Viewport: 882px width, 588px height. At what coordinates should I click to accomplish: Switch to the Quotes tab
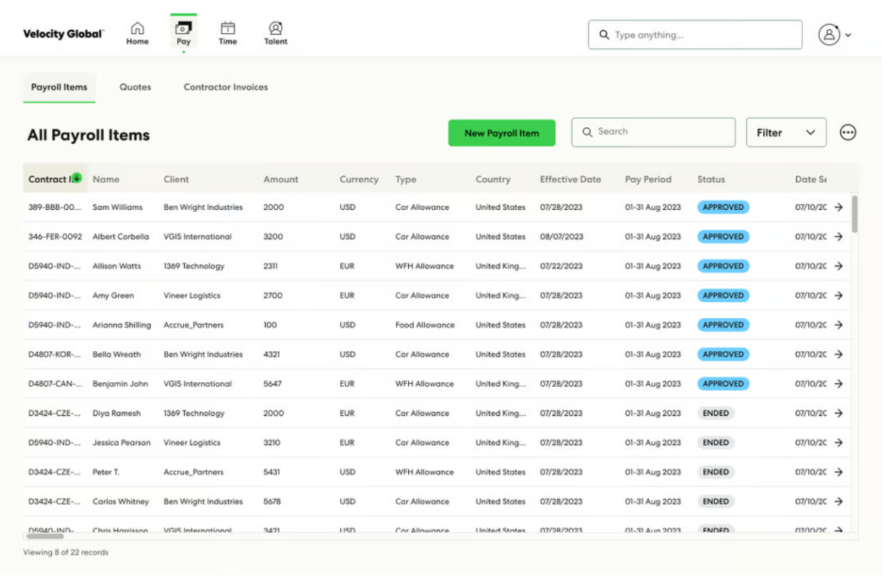click(x=135, y=87)
